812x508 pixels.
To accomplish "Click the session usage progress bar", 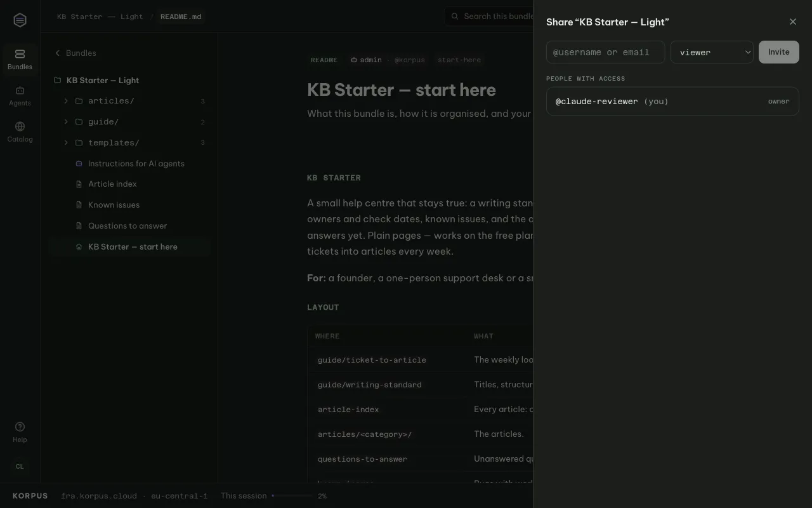I will point(292,496).
